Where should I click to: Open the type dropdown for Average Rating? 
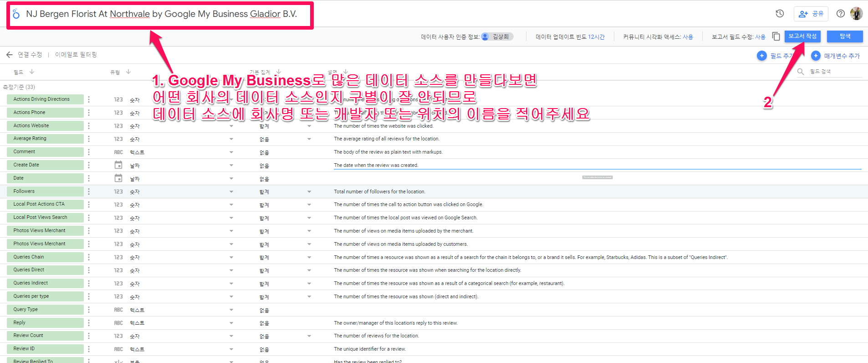[231, 139]
